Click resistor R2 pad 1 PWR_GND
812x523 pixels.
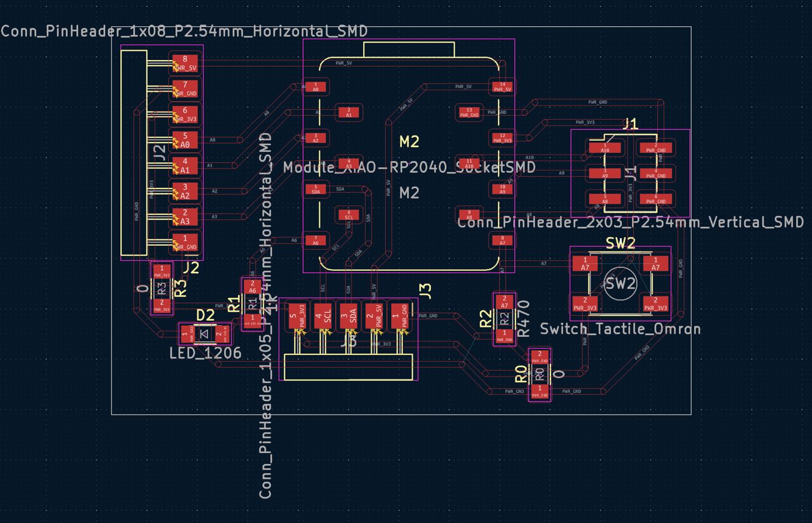[x=504, y=336]
